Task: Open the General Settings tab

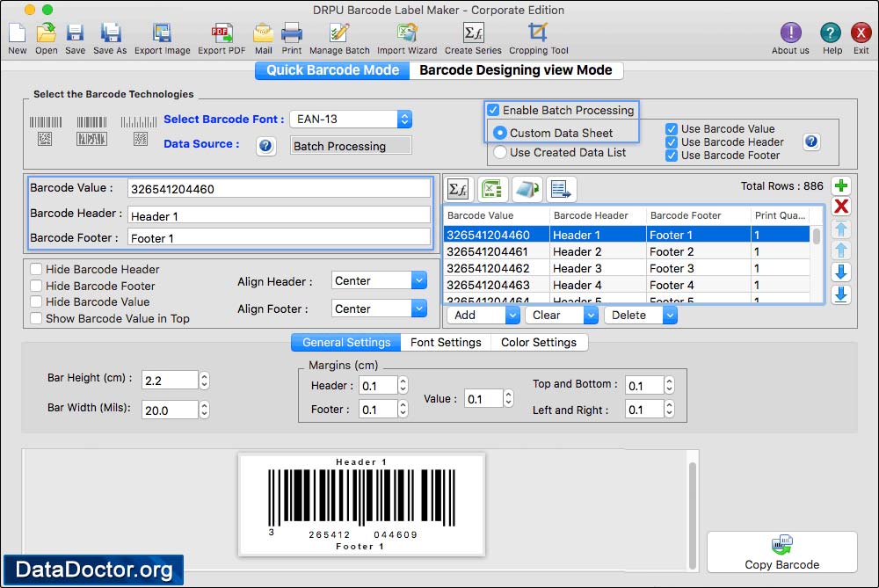Action: coord(345,342)
